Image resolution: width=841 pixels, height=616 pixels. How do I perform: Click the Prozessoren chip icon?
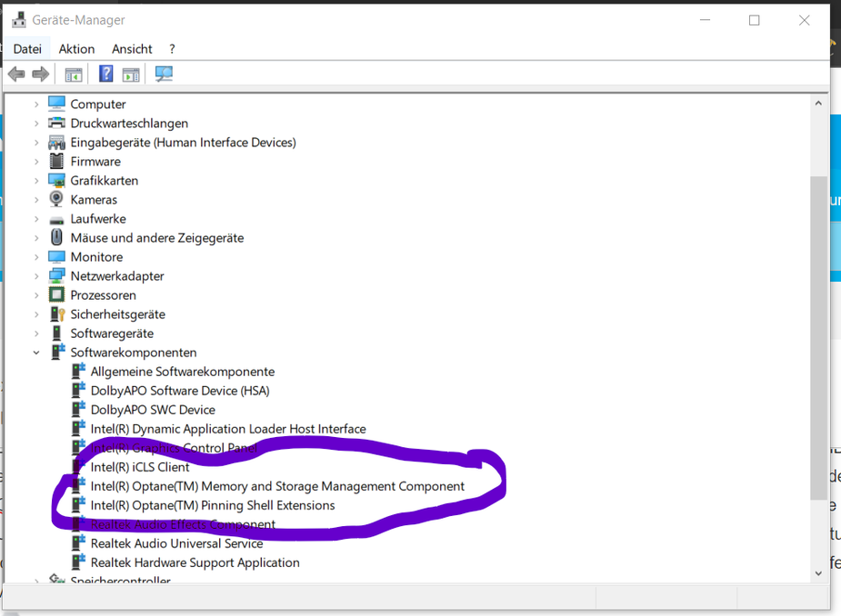[x=56, y=295]
